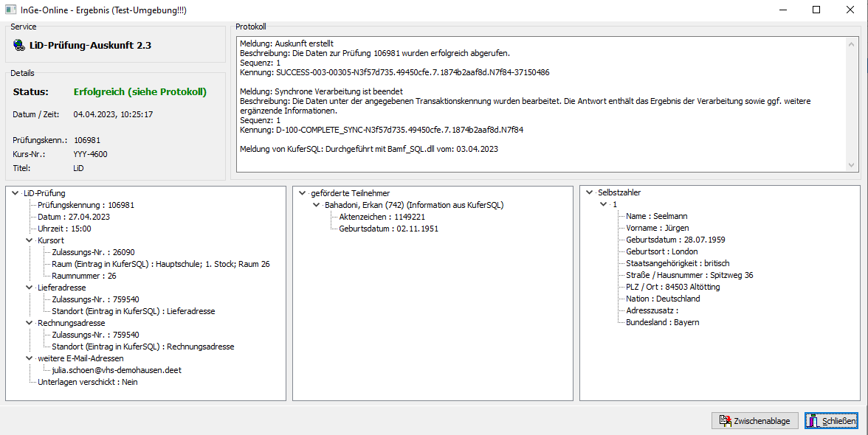Select the Standort : Lieferadresse row

tap(134, 311)
